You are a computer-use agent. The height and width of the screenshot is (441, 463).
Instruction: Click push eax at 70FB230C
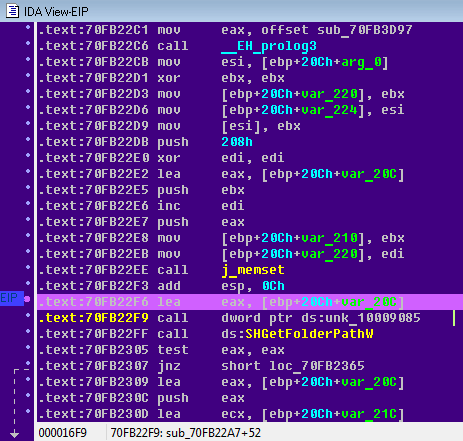click(x=250, y=398)
